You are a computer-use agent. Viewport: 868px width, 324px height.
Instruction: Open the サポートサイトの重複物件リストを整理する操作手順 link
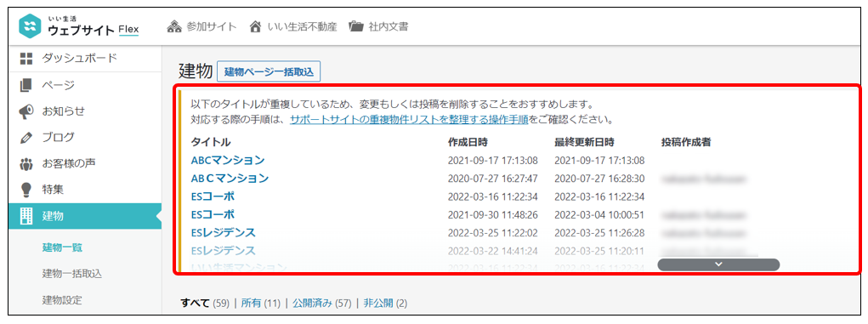click(409, 119)
